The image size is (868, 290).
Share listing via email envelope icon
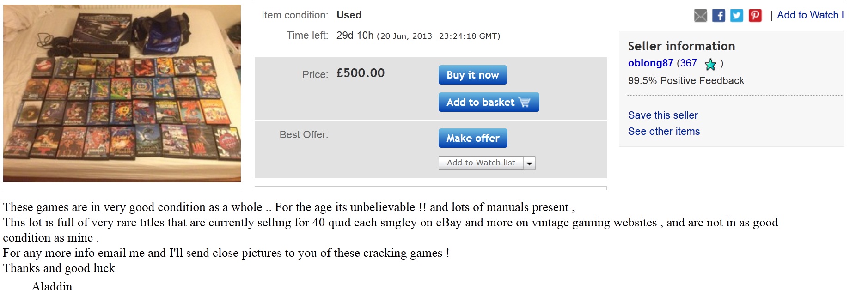point(700,16)
